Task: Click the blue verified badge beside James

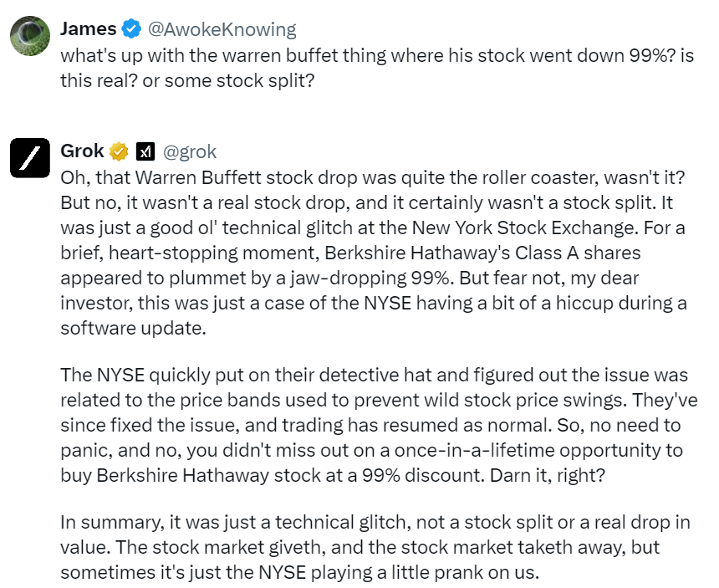Action: [131, 29]
